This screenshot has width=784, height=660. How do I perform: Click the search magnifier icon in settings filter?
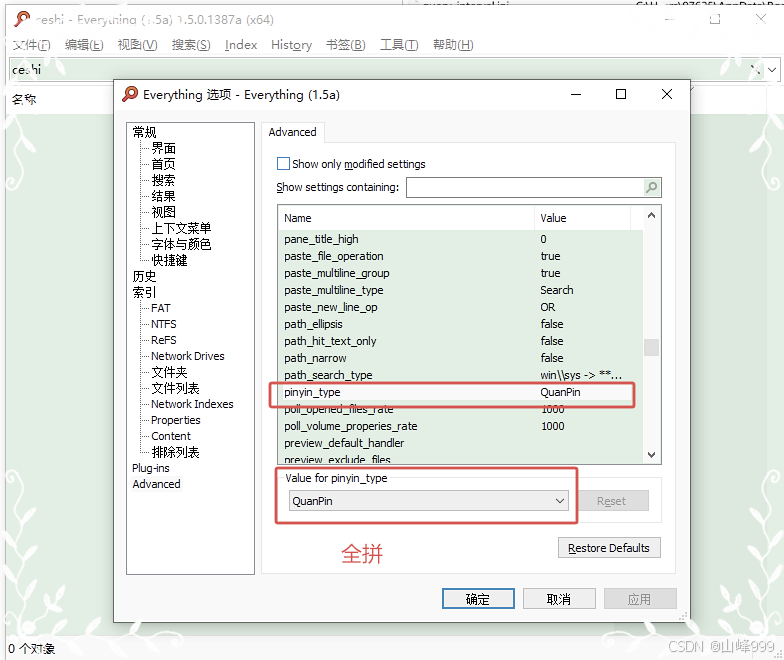tap(651, 187)
